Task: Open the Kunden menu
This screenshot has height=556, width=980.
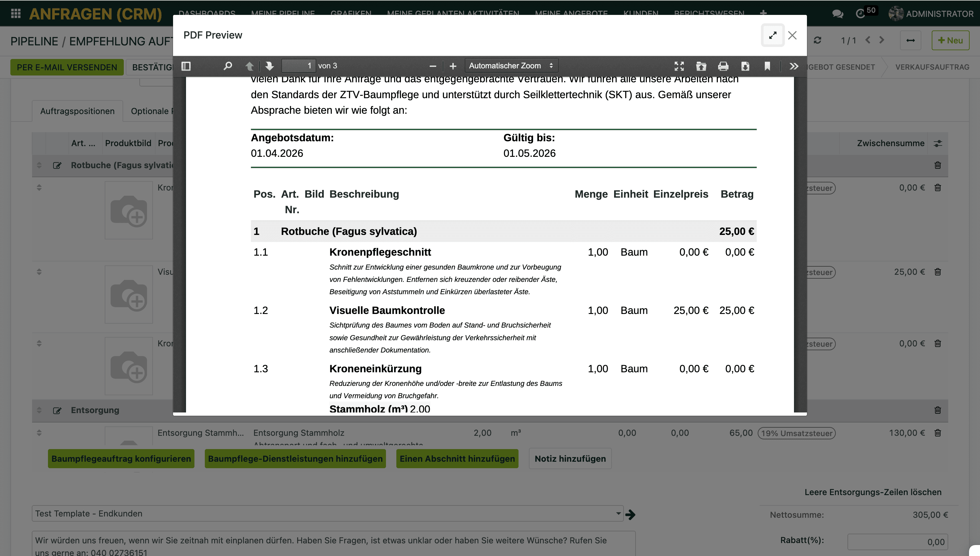Action: click(640, 13)
